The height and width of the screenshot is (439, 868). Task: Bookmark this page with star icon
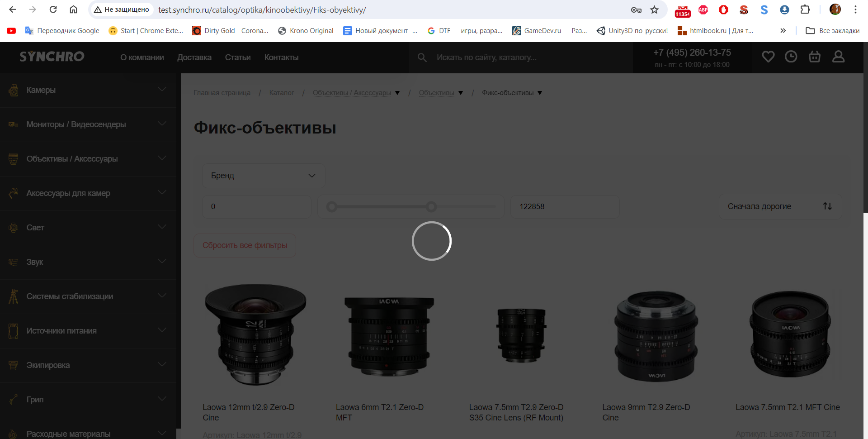[654, 10]
